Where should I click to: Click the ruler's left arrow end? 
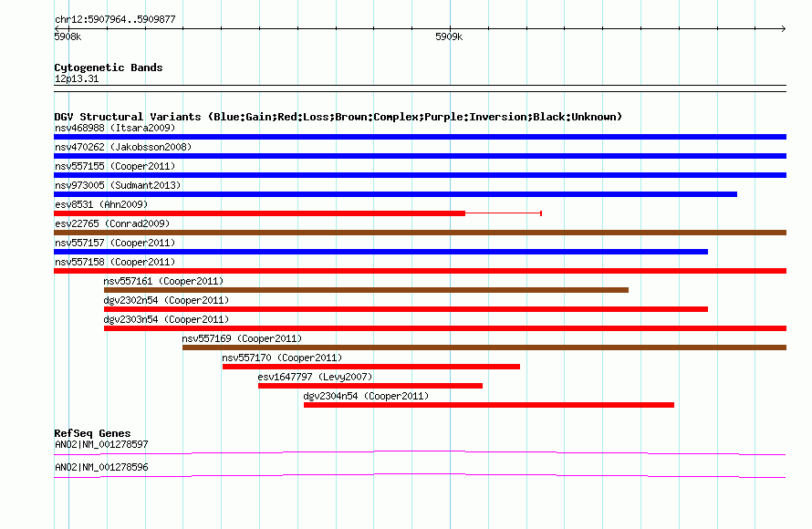point(57,28)
